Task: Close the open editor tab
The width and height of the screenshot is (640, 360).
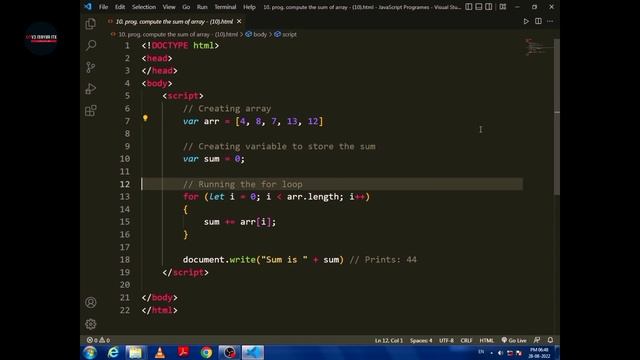Action: tap(239, 21)
